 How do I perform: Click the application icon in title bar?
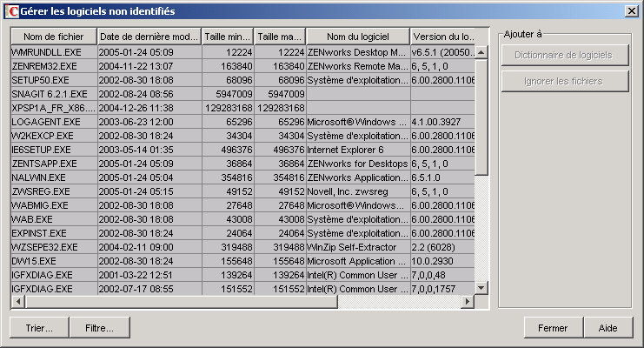(12, 11)
